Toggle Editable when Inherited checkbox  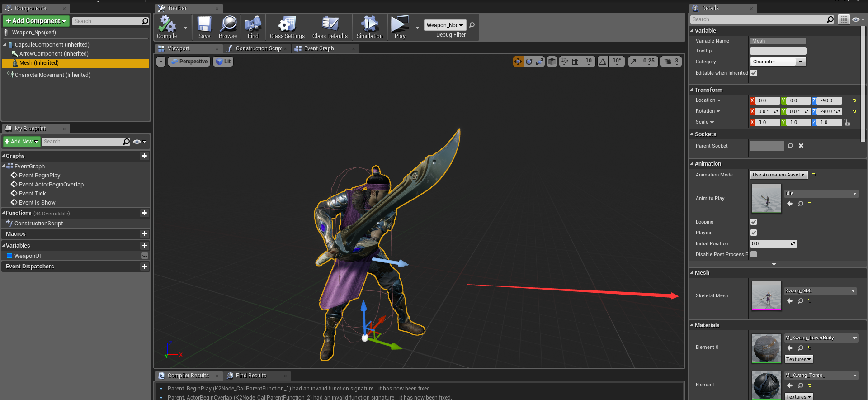(x=754, y=73)
